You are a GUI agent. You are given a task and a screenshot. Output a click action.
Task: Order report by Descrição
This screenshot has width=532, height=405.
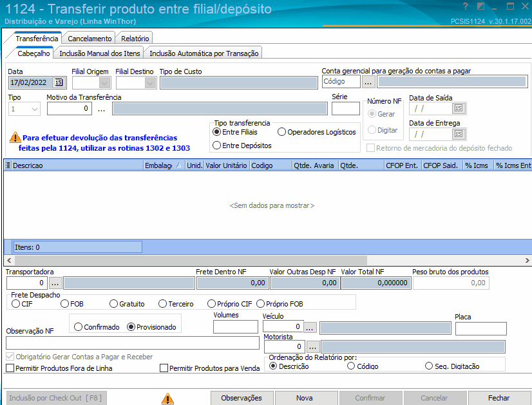[289, 366]
